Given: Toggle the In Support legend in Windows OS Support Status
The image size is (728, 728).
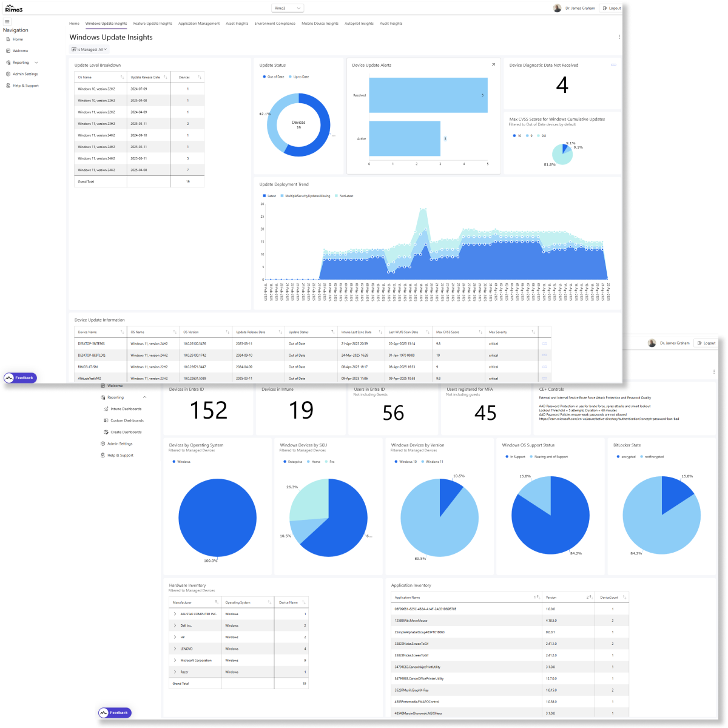Looking at the screenshot, I should coord(515,457).
